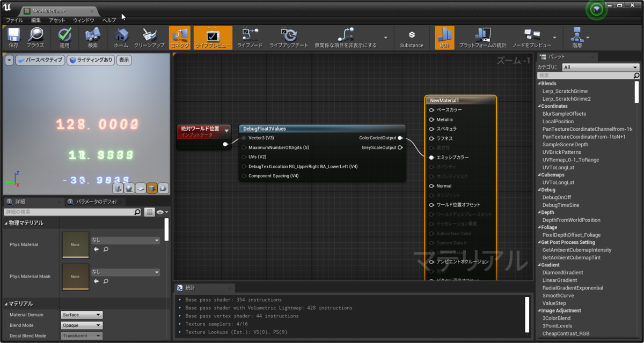Open the カテゴリ All dropdown in palette
The image size is (644, 343).
601,68
